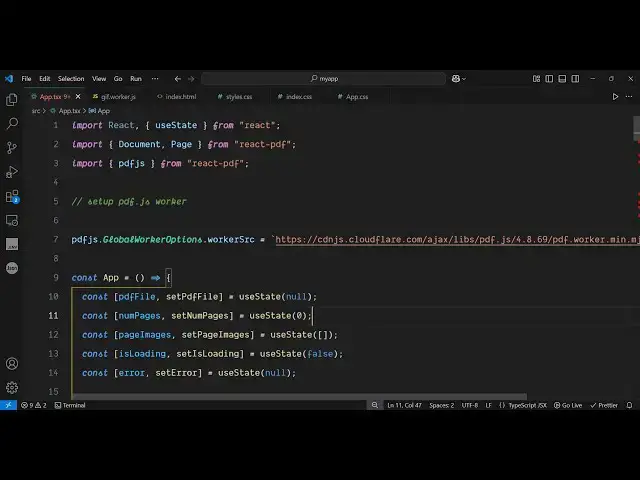Screen dimensions: 640x480
Task: Open Manage settings gear
Action: coord(12,387)
